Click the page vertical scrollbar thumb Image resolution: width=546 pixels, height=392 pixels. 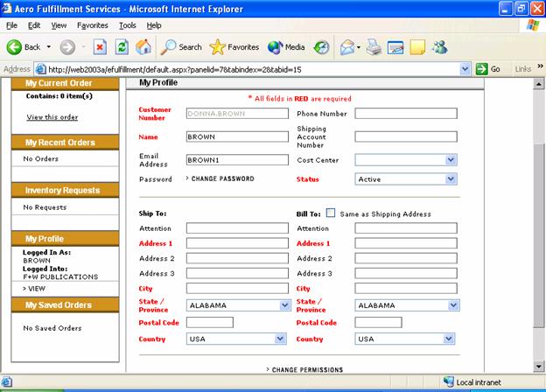point(539,235)
